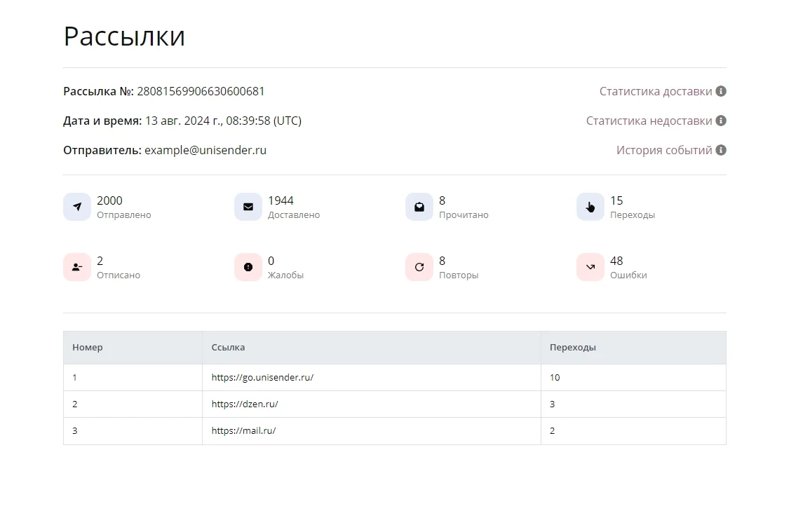Click the Прочитано open envelope icon
The image size is (810, 532).
419,207
